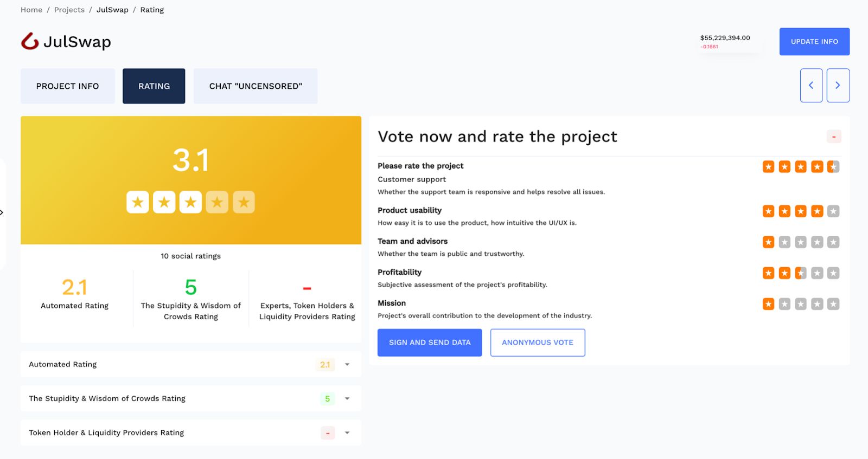Image resolution: width=868 pixels, height=459 pixels.
Task: Expand Token Holder & Liquidity Providers Rating
Action: pyautogui.click(x=347, y=433)
